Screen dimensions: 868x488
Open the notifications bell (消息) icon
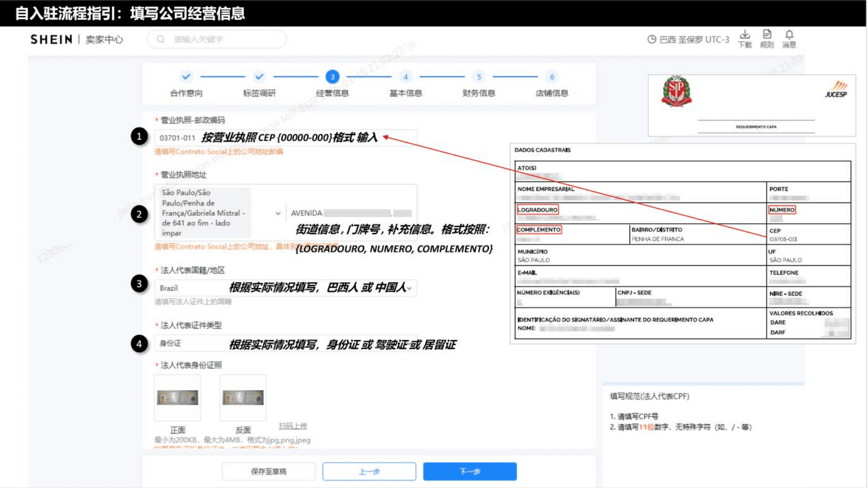point(789,35)
